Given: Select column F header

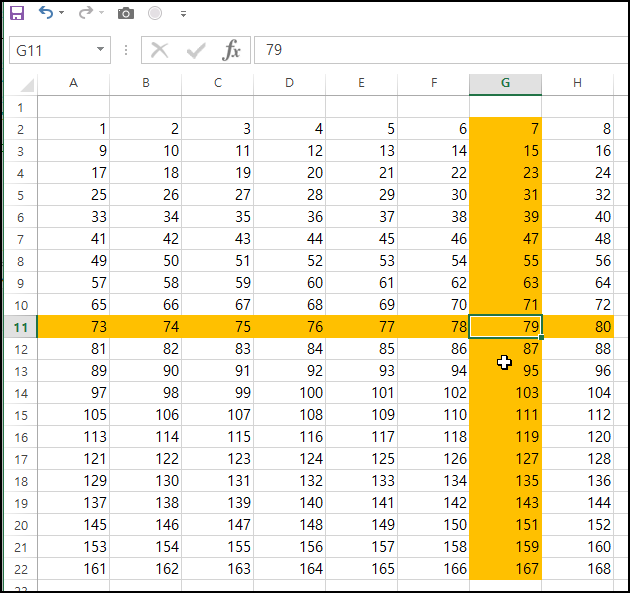Looking at the screenshot, I should tap(433, 84).
